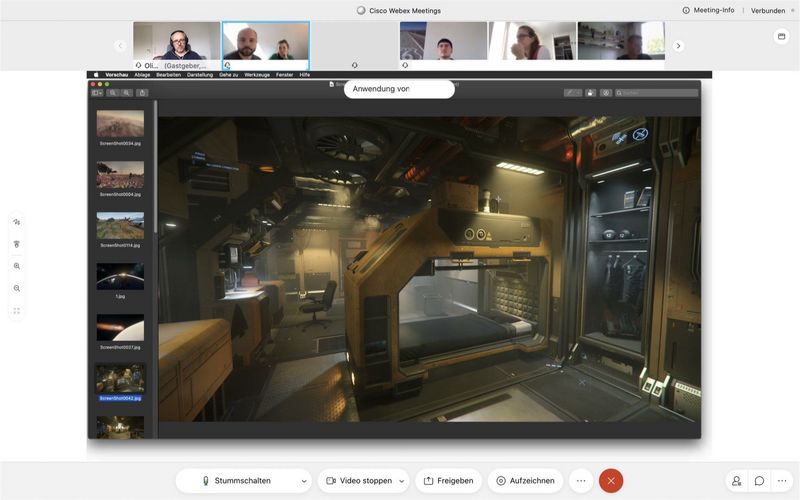800x500 pixels.
Task: Open the Vorschau menu
Action: [x=116, y=74]
